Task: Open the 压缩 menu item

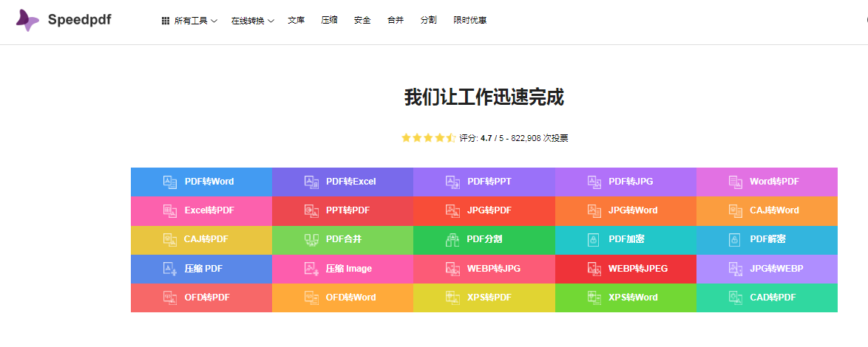Action: click(329, 21)
